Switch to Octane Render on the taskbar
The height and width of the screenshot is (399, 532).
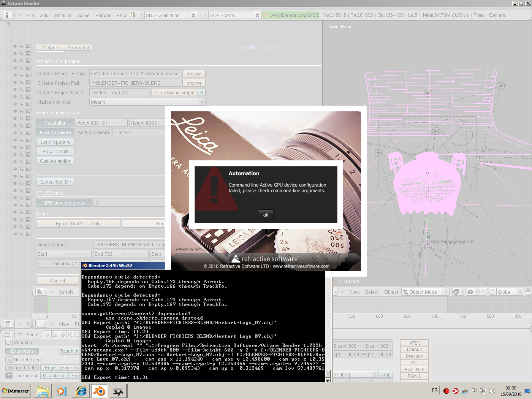(x=118, y=391)
